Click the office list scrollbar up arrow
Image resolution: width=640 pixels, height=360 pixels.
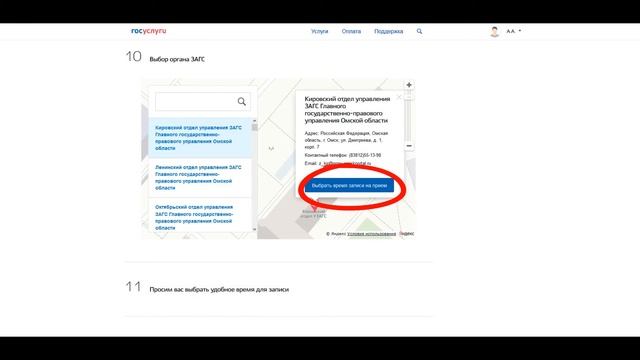point(255,121)
